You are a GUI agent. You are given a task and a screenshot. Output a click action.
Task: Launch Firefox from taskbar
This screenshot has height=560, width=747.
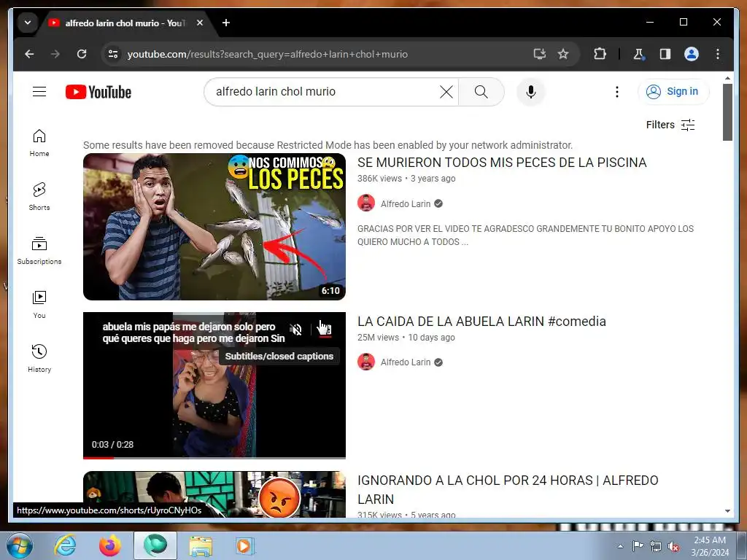[x=110, y=545]
